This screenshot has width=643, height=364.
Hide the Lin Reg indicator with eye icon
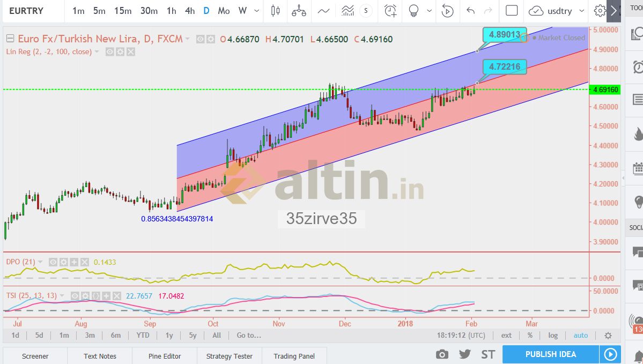point(109,52)
